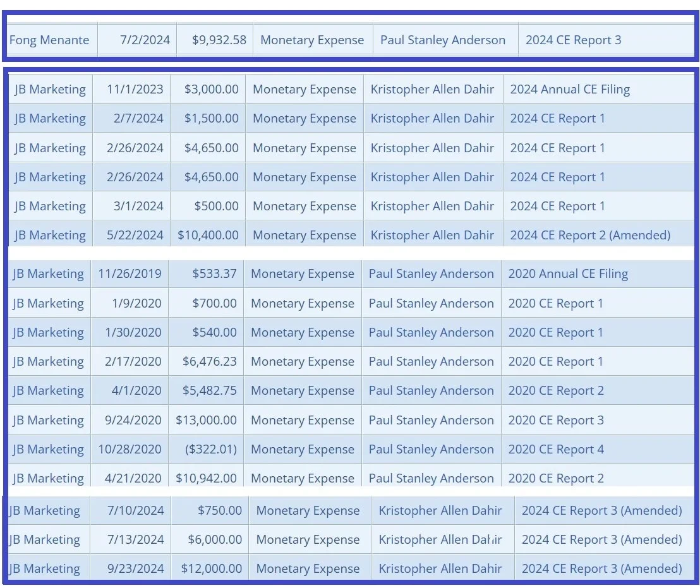The height and width of the screenshot is (588, 700).
Task: Click Paul Stanley Anderson in the Fong Menante row
Action: (443, 40)
